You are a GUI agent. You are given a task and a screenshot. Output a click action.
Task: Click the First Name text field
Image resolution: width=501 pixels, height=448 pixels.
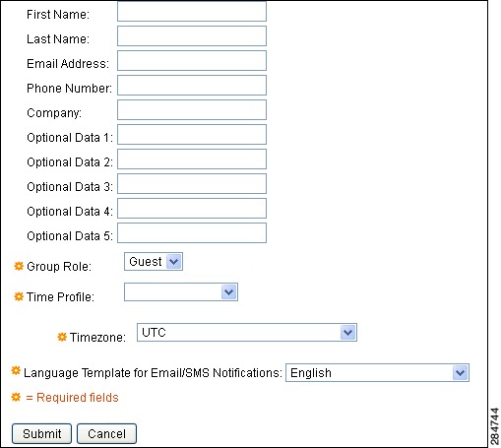192,12
